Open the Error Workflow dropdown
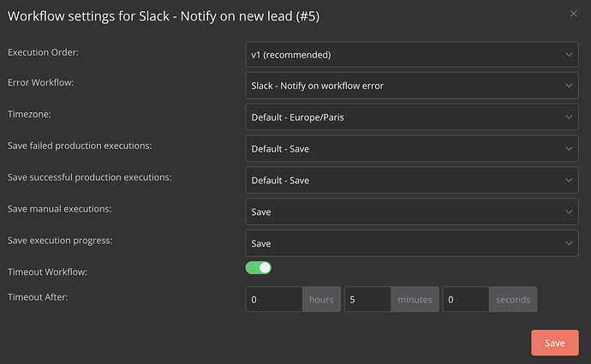 click(412, 86)
